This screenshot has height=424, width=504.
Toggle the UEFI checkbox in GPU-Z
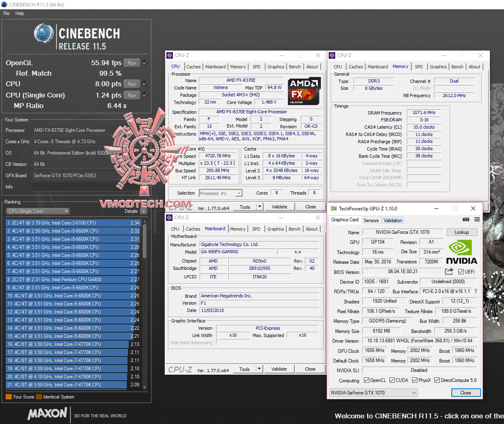[461, 272]
